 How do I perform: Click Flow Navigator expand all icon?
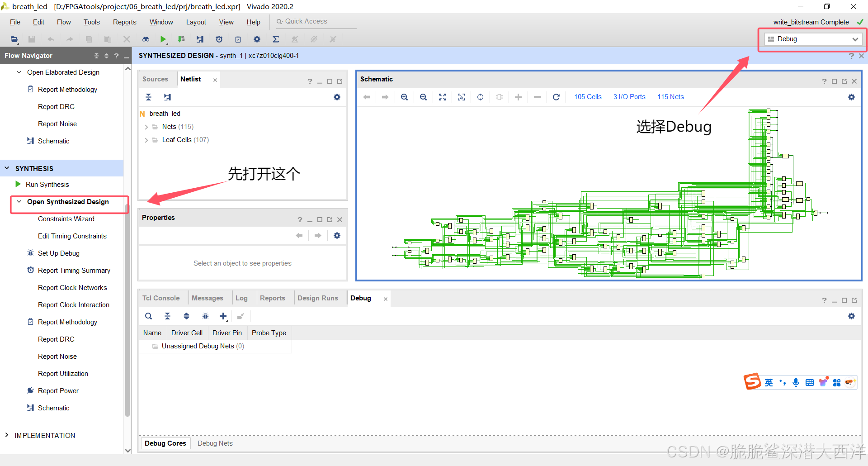pyautogui.click(x=107, y=56)
